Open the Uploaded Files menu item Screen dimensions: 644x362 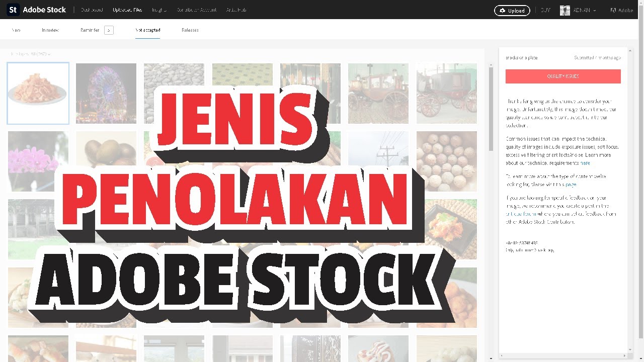[x=127, y=10]
